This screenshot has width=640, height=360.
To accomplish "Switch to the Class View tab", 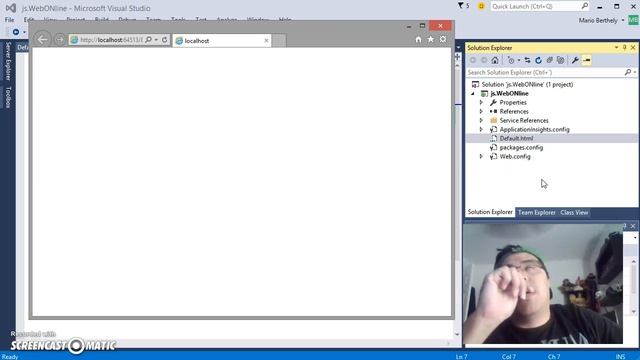I will coord(574,213).
